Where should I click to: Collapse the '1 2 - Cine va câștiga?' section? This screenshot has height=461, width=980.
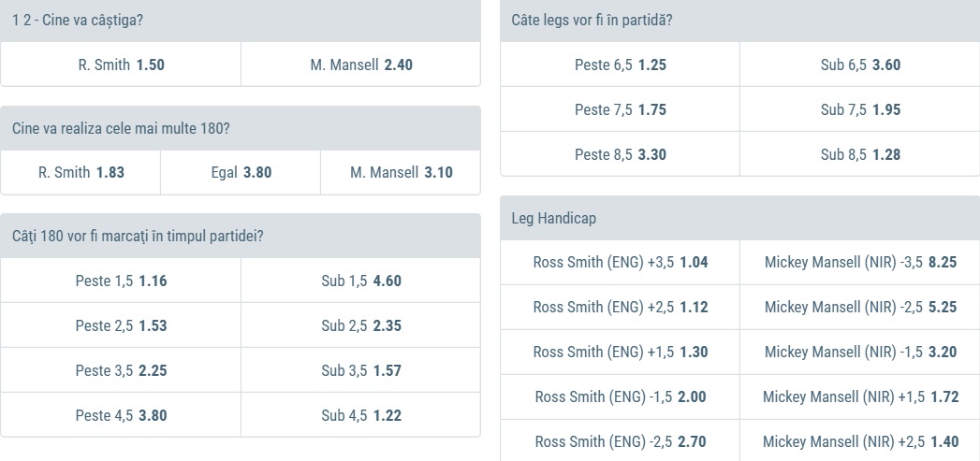pyautogui.click(x=241, y=21)
